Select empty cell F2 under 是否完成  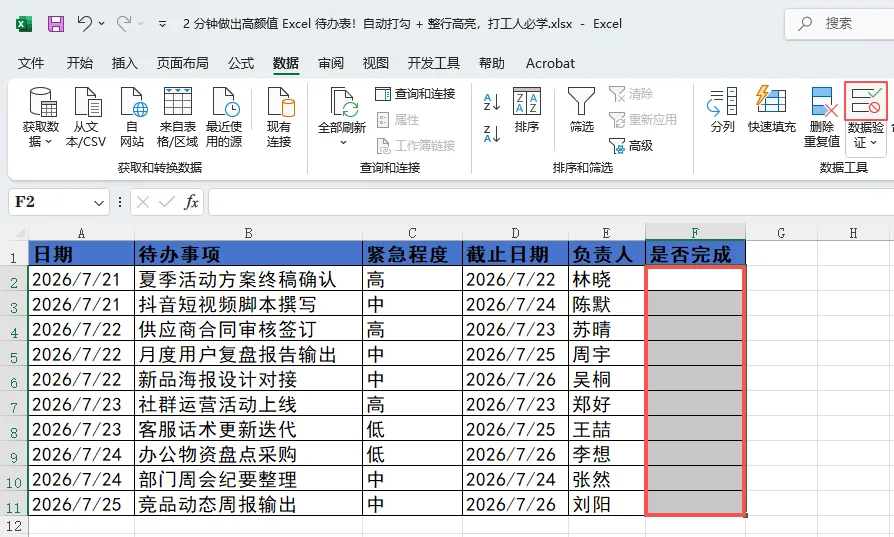pos(695,279)
